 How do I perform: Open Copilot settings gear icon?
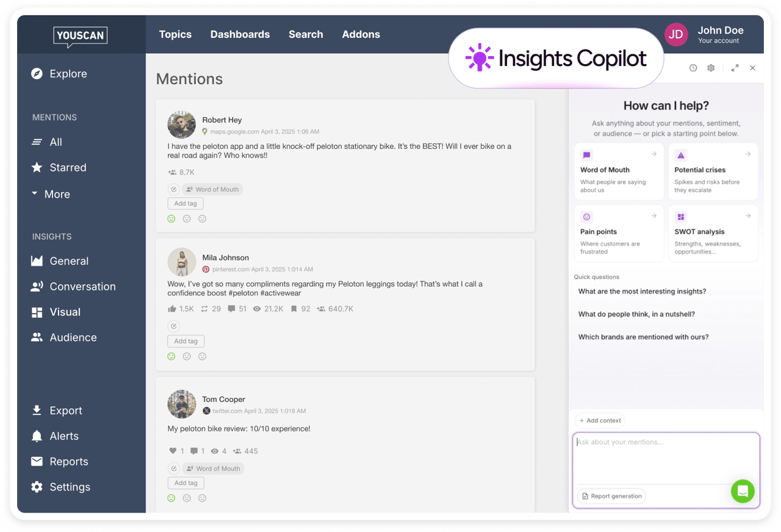[x=711, y=68]
